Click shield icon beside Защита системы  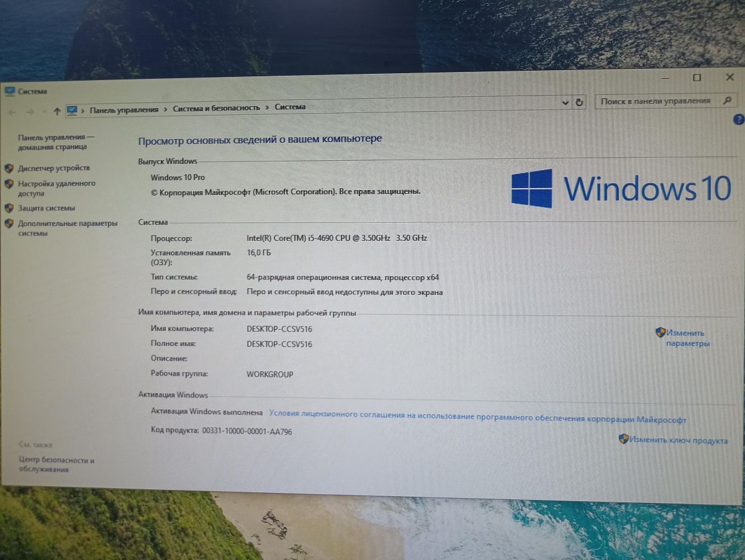click(9, 208)
